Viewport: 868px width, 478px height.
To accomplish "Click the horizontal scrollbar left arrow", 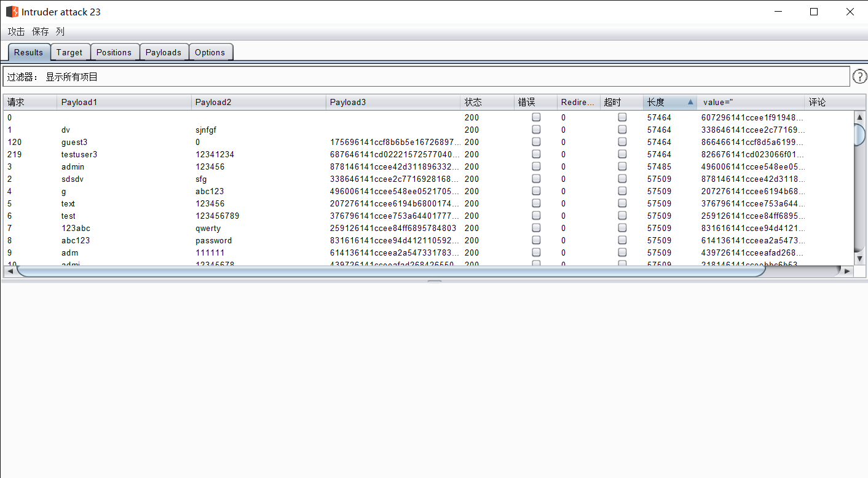I will click(9, 271).
